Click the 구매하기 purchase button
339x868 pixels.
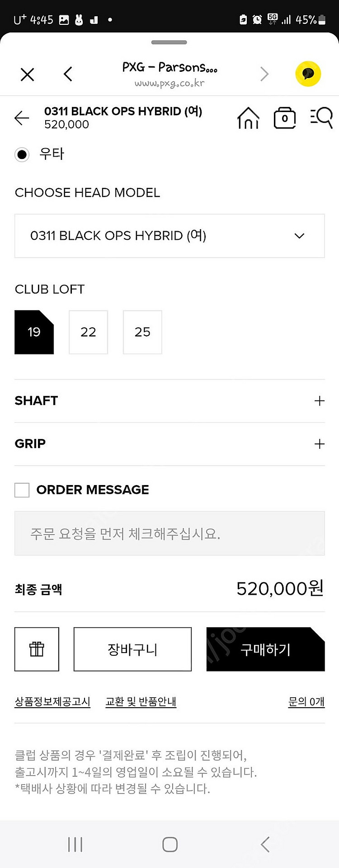(x=265, y=649)
